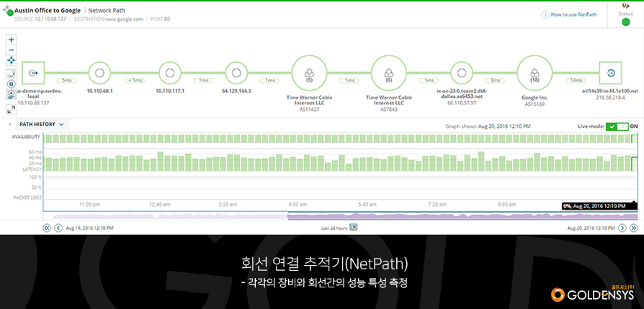644x309 pixels.
Task: Click the PORT 80 text
Action: click(x=160, y=19)
